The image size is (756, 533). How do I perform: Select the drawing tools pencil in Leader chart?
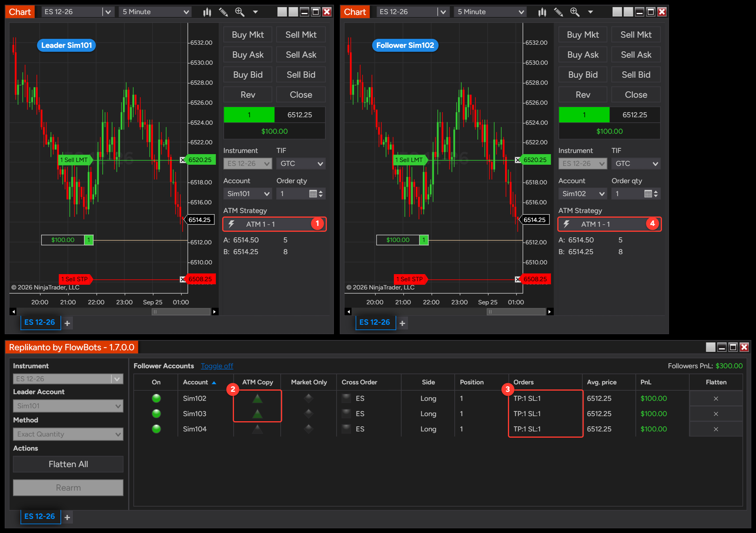(223, 12)
